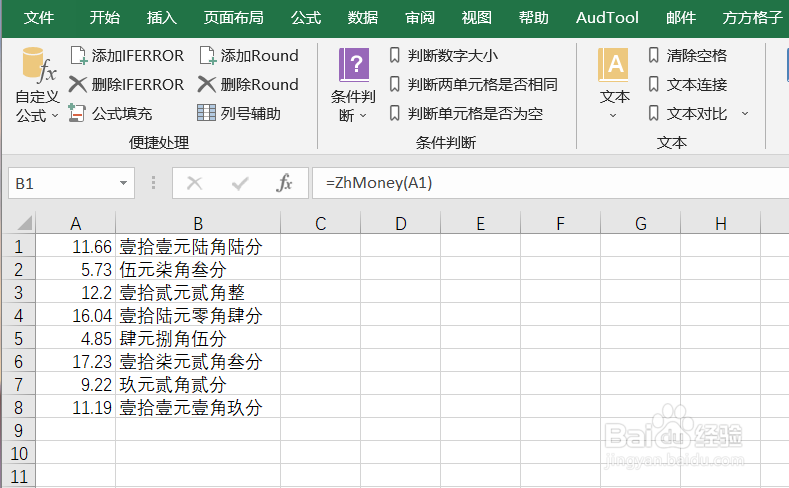Click the 删除IFERROR X icon

pos(77,85)
